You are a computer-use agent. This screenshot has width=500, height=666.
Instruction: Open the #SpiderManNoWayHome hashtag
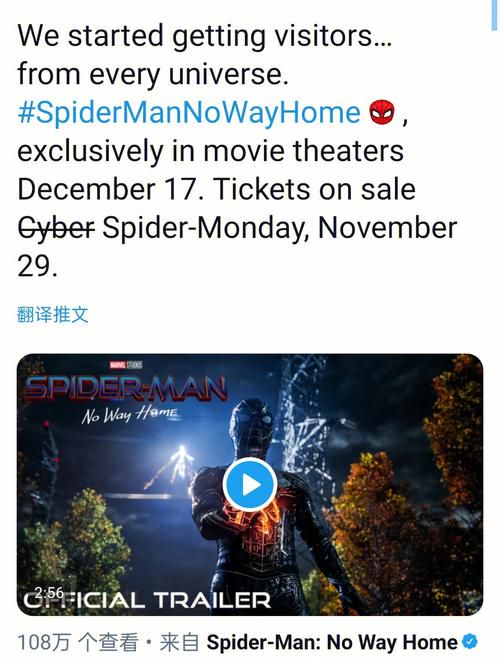coord(189,113)
